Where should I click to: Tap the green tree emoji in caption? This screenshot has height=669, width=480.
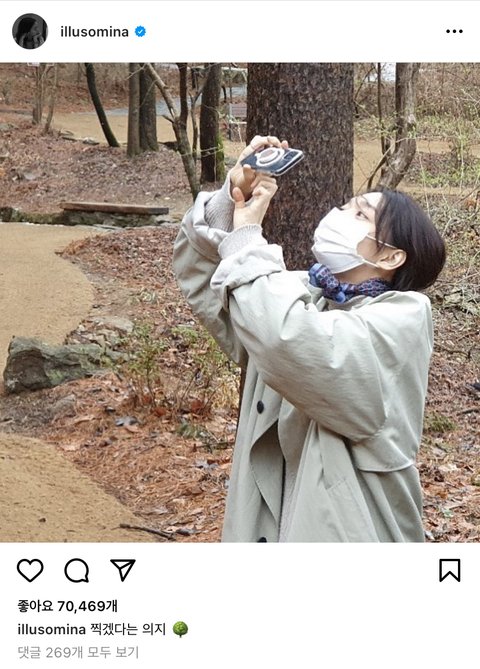pyautogui.click(x=180, y=629)
